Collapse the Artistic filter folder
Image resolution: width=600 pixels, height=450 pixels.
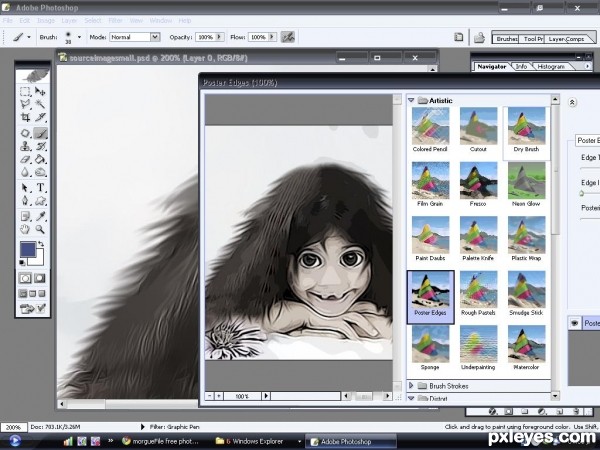pos(411,100)
